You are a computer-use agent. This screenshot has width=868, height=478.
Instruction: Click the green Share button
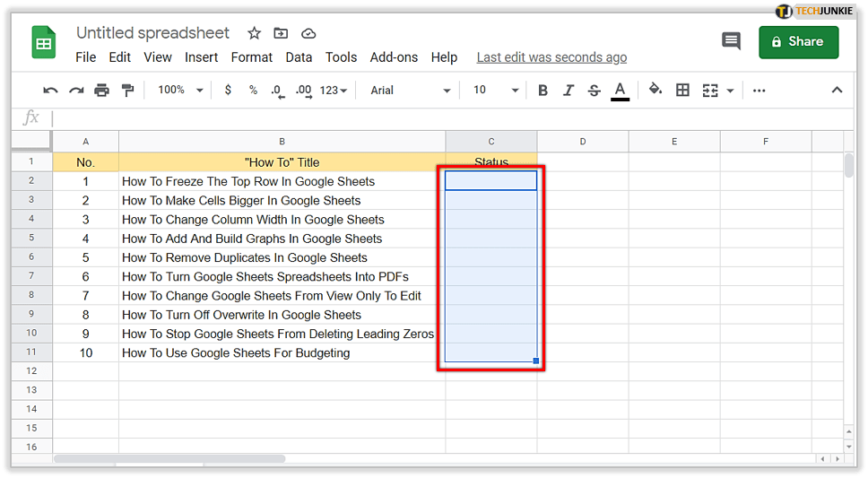pyautogui.click(x=798, y=41)
